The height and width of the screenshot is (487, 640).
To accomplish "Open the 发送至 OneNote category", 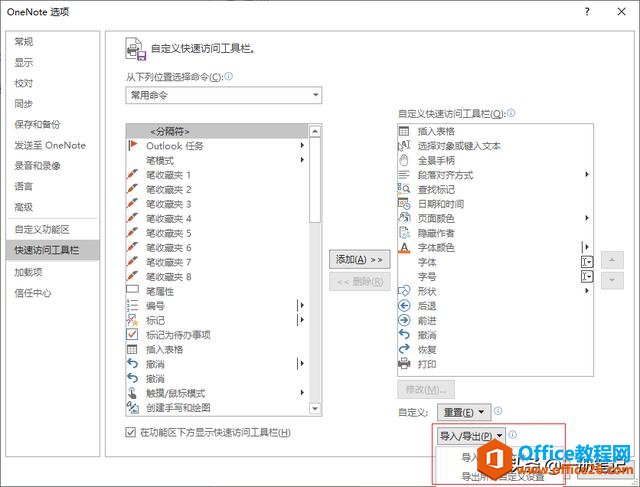I will 53,145.
